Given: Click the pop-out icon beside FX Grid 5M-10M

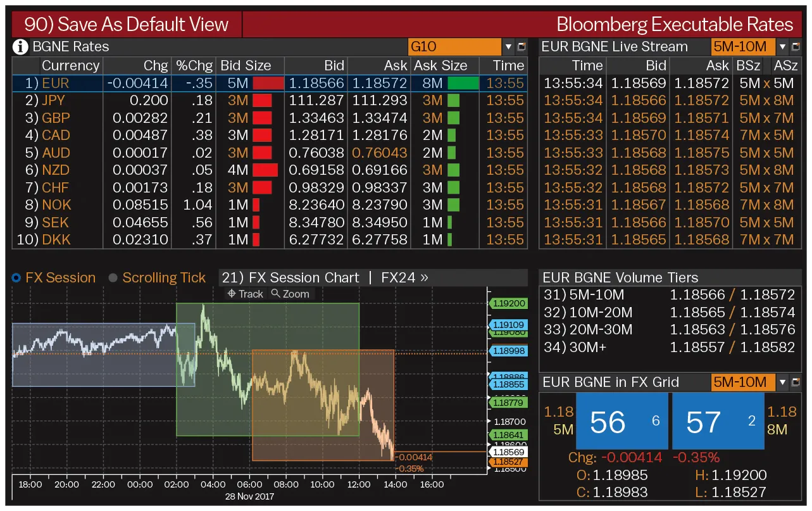Looking at the screenshot, I should coord(795,382).
